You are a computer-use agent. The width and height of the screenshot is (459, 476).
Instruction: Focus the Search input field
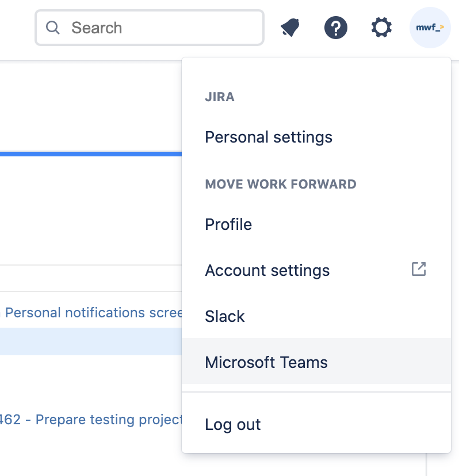[x=161, y=28]
